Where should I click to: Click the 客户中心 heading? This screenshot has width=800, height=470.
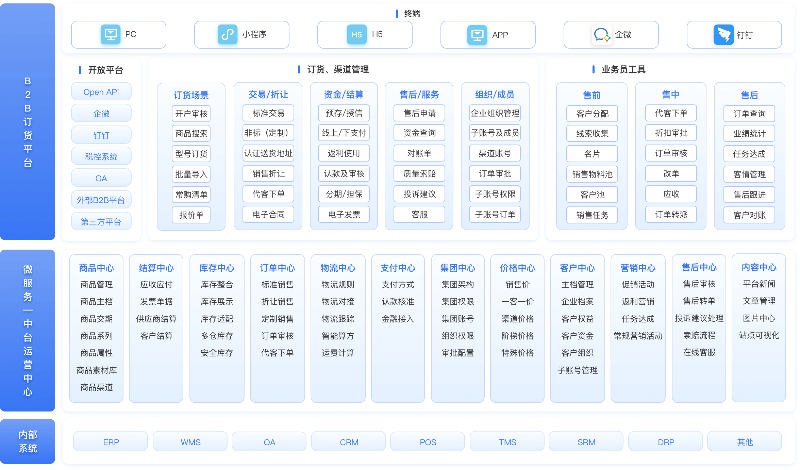[577, 268]
